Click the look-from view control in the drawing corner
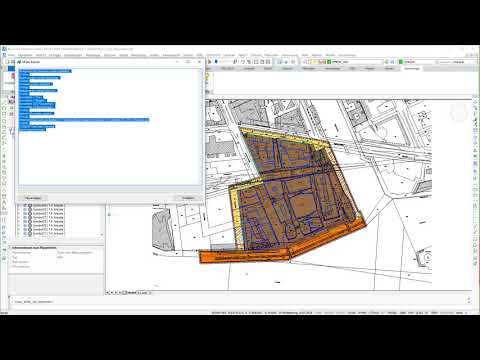Viewport: 480px width, 360px height. (459, 113)
